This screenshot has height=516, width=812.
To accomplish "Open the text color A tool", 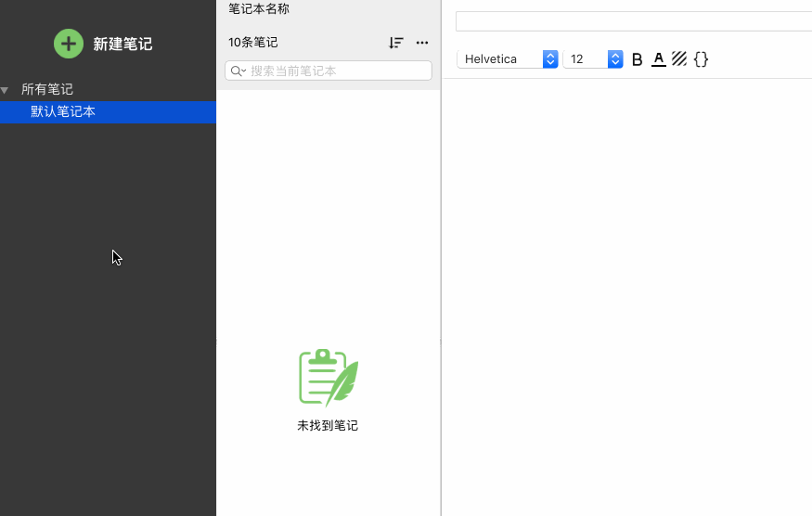I will tap(658, 59).
